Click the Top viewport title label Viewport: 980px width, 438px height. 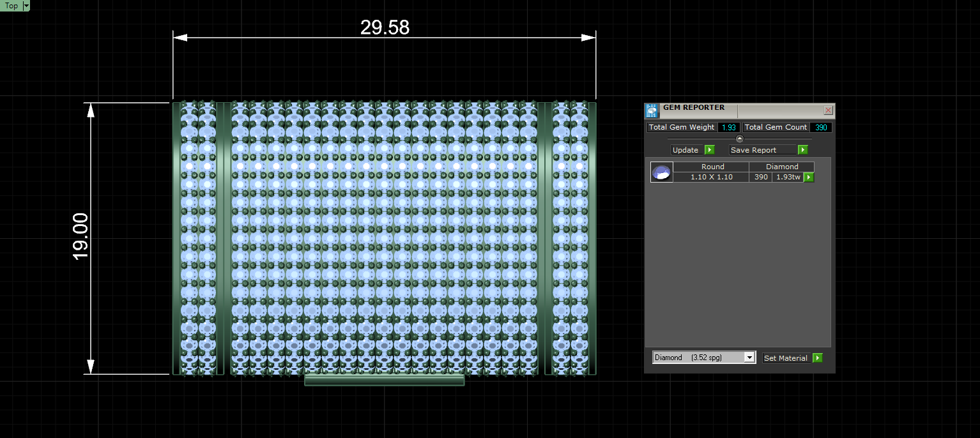11,6
